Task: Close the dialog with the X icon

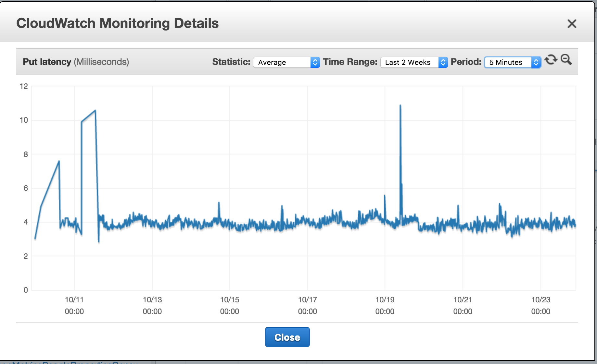Action: [x=572, y=24]
